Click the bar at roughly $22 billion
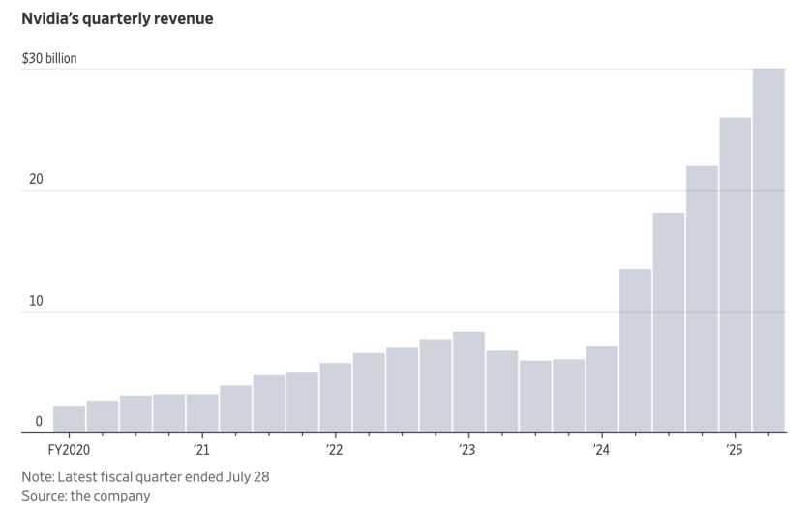The image size is (812, 518). click(702, 300)
